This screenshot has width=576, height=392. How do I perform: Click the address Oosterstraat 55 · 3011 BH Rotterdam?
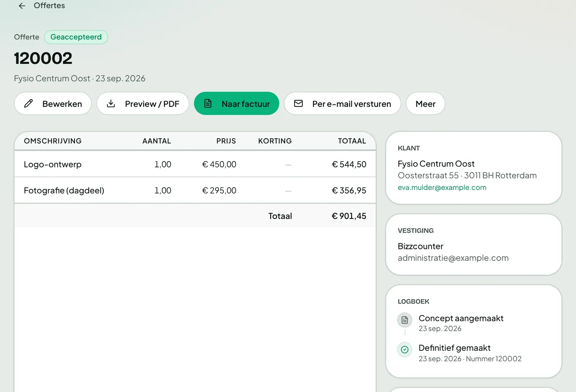(x=467, y=176)
